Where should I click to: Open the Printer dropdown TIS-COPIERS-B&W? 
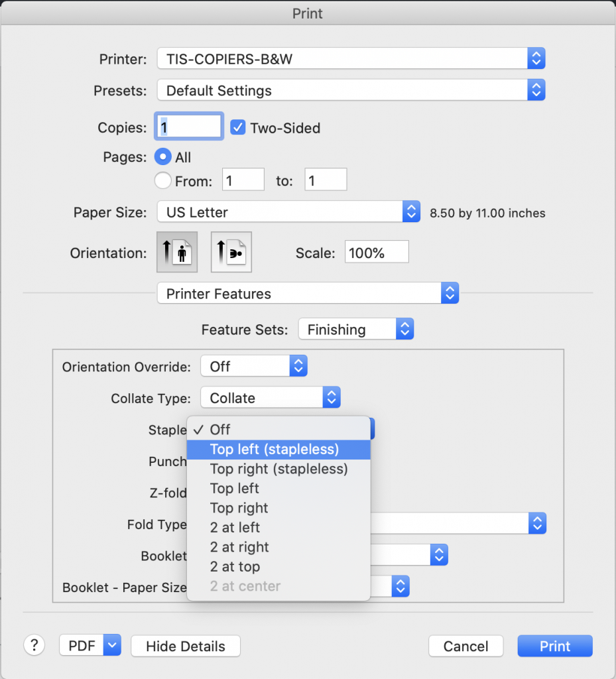[351, 59]
